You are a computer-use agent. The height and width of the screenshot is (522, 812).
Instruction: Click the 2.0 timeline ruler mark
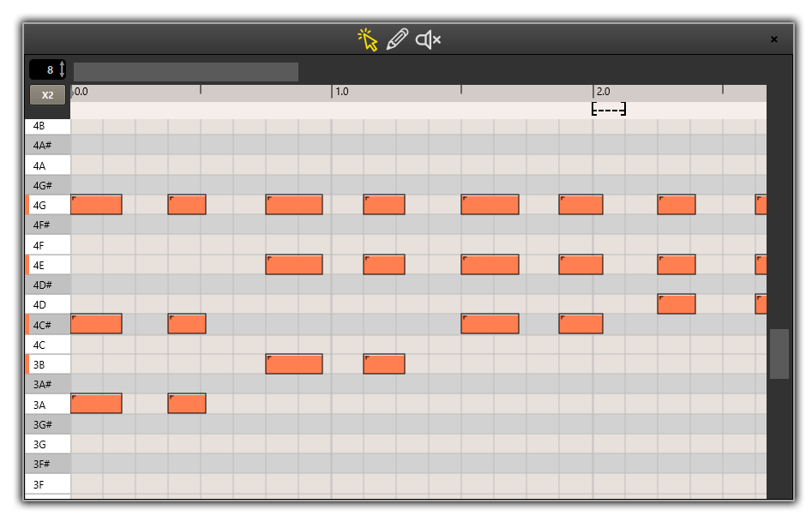tap(604, 92)
